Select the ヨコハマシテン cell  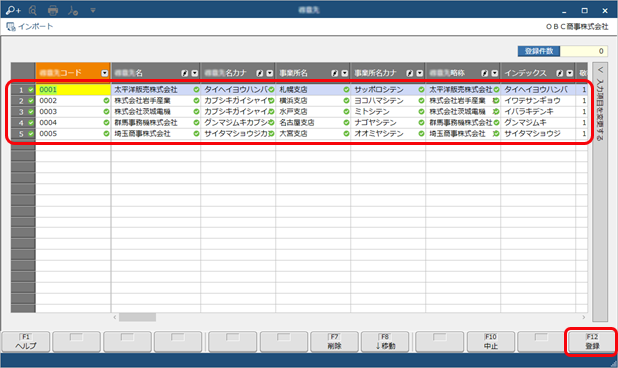[388, 101]
